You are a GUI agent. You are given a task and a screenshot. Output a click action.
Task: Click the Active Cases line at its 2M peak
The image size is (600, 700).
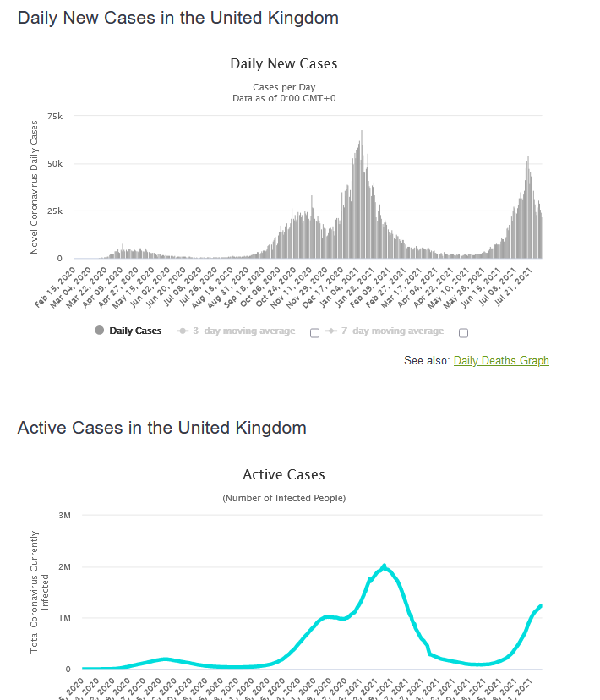click(384, 566)
